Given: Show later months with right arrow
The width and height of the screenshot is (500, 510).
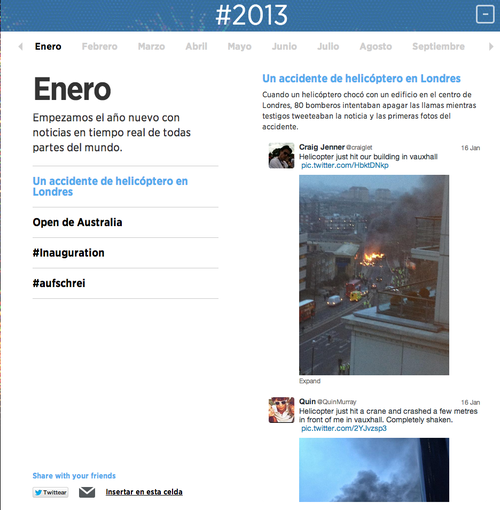Looking at the screenshot, I should coord(491,46).
